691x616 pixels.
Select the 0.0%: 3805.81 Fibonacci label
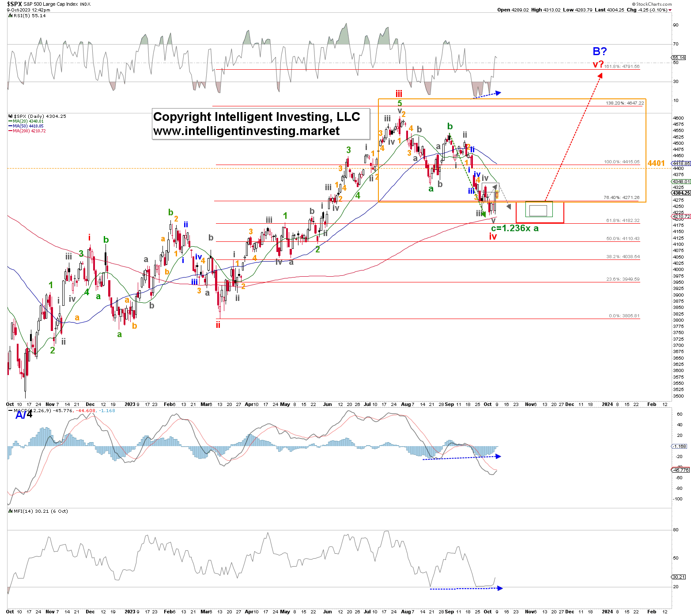(x=624, y=316)
